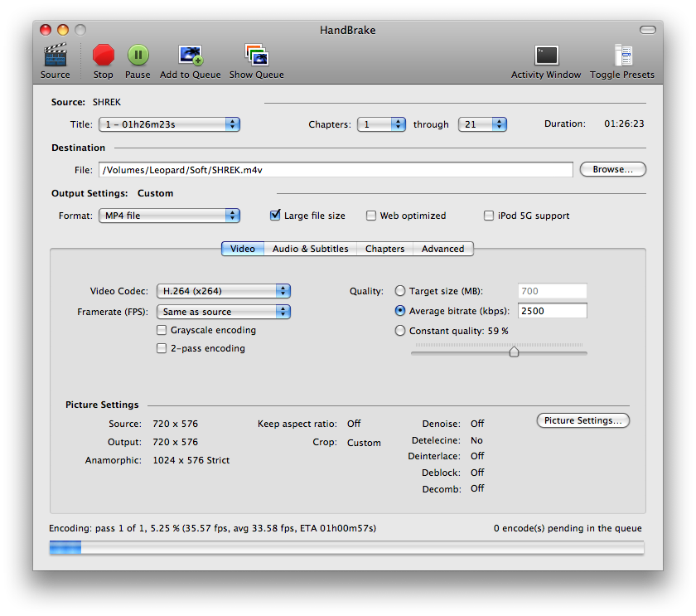Click the Browse... button

(x=612, y=169)
